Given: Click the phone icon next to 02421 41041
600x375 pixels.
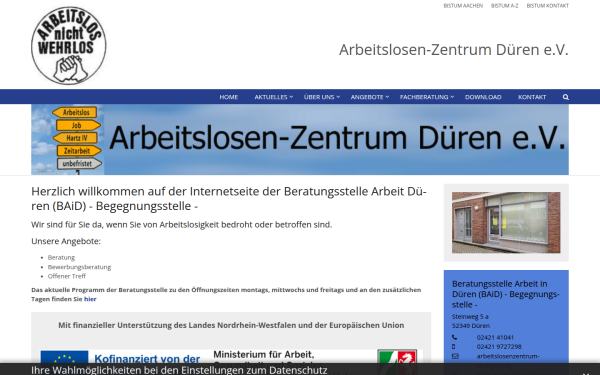Looking at the screenshot, I should point(454,338).
